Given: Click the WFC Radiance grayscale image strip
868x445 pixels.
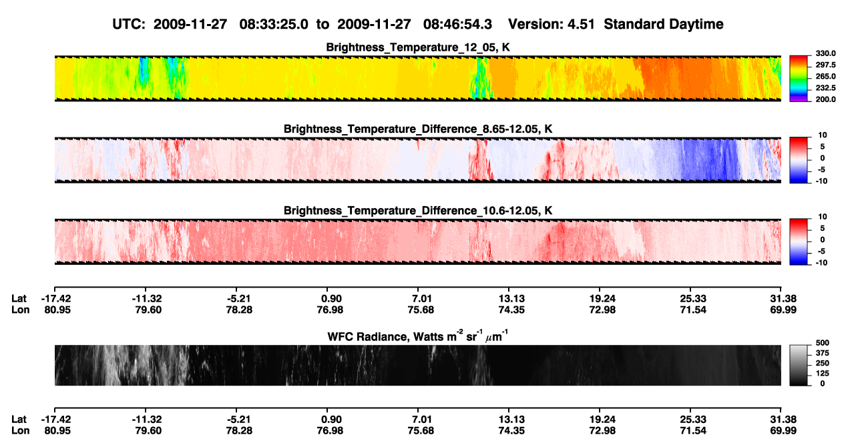Looking at the screenshot, I should click(417, 366).
